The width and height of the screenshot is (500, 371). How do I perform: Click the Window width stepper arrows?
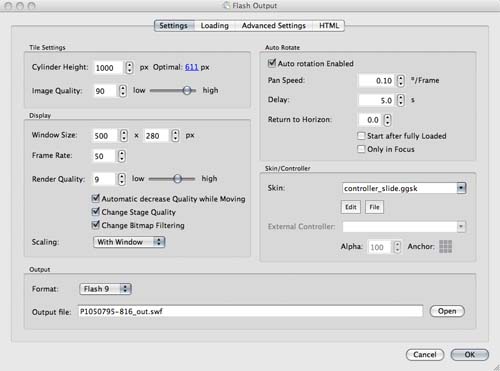pyautogui.click(x=124, y=136)
